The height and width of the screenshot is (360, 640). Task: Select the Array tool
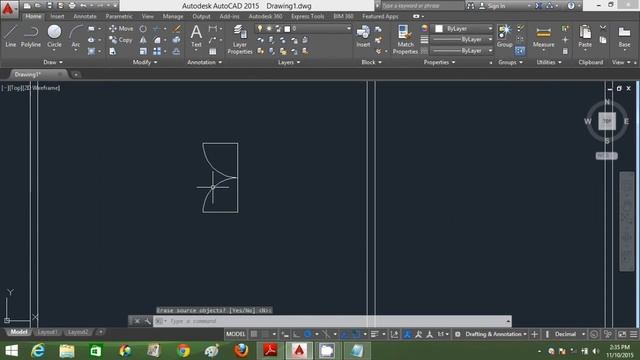tap(157, 51)
